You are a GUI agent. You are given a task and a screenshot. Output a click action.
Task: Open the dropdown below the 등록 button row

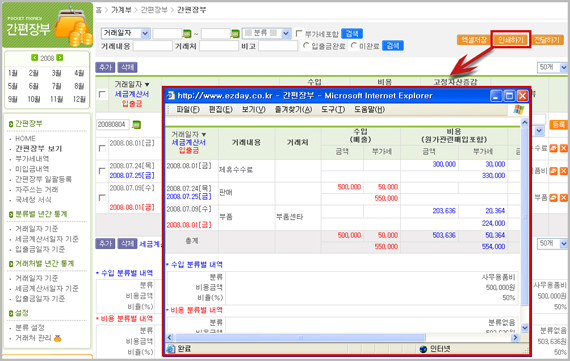(538, 131)
